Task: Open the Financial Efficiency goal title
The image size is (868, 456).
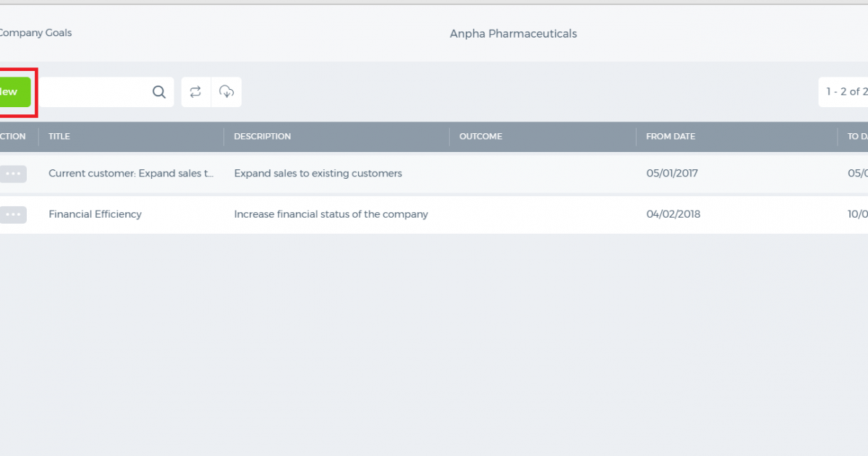Action: (95, 214)
